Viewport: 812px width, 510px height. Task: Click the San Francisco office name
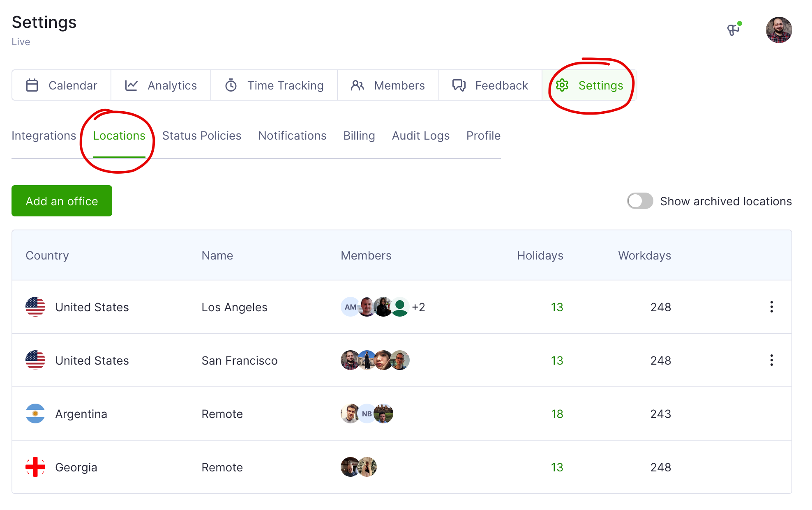(x=240, y=361)
